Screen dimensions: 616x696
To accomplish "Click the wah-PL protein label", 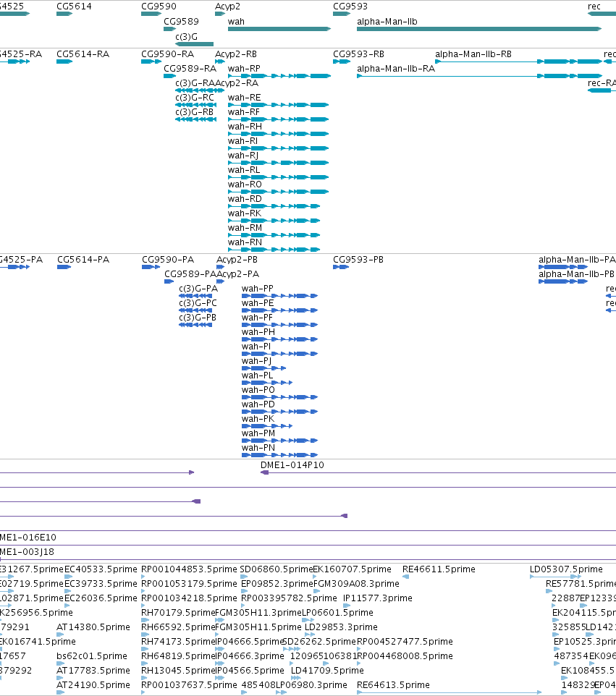I will [x=257, y=375].
